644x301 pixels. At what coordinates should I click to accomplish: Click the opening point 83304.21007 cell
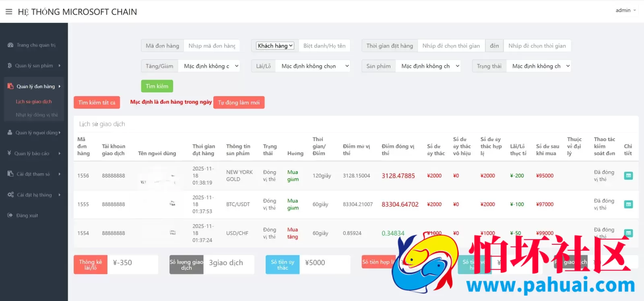click(358, 204)
